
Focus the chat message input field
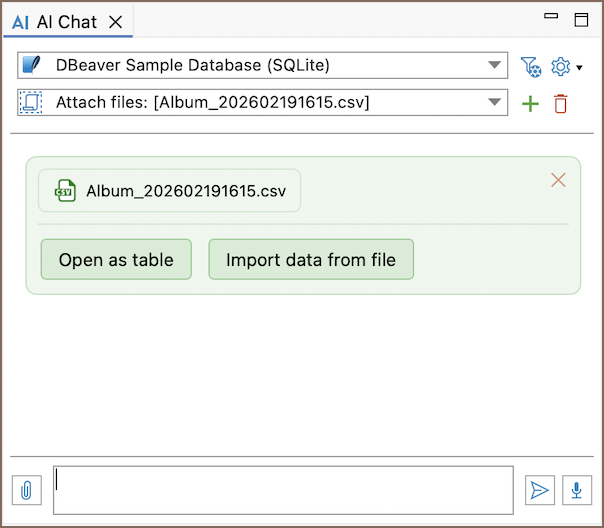coord(283,490)
